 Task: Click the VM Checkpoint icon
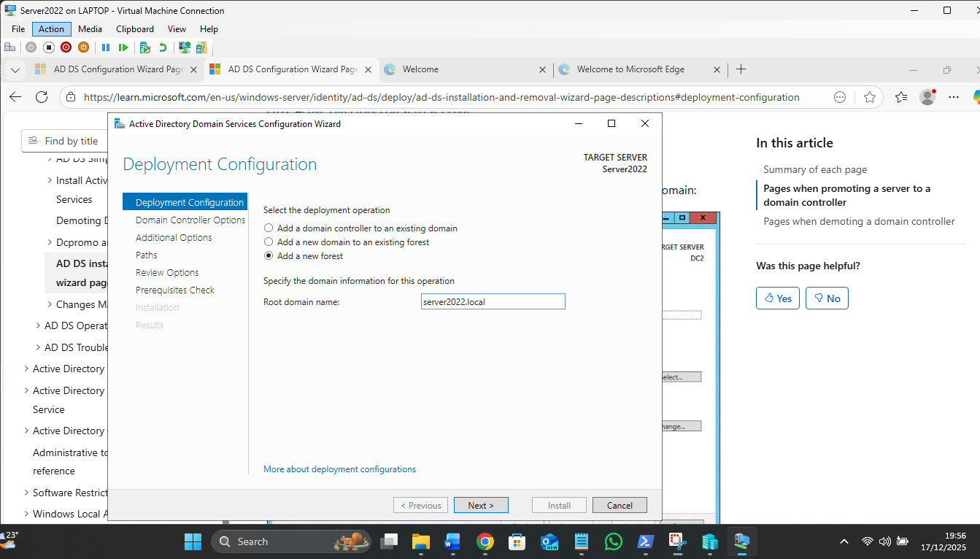pyautogui.click(x=144, y=47)
